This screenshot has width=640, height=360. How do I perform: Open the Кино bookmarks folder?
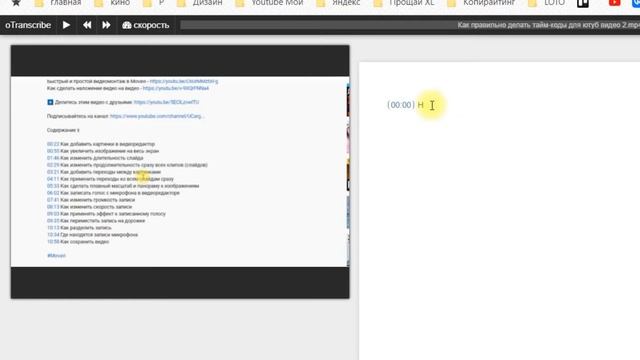click(x=112, y=3)
